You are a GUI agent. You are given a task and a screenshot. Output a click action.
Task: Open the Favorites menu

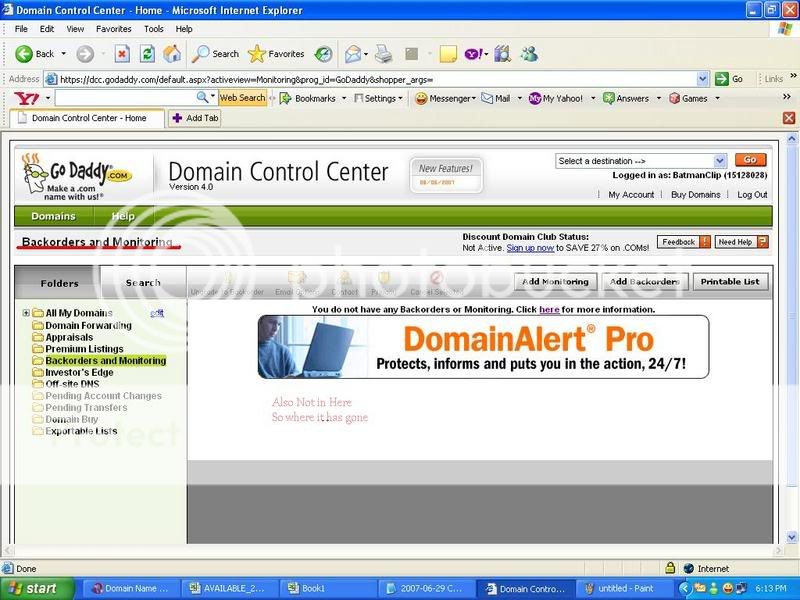click(x=113, y=29)
